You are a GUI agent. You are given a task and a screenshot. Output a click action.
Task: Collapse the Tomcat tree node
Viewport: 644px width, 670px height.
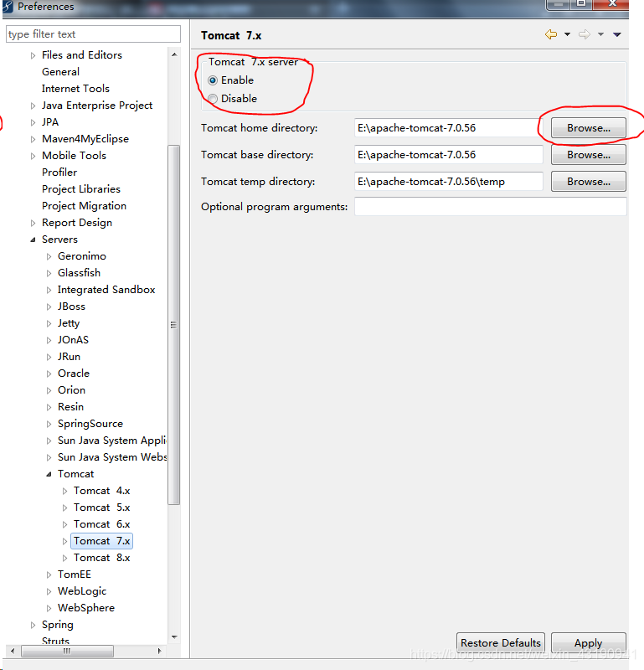(49, 474)
